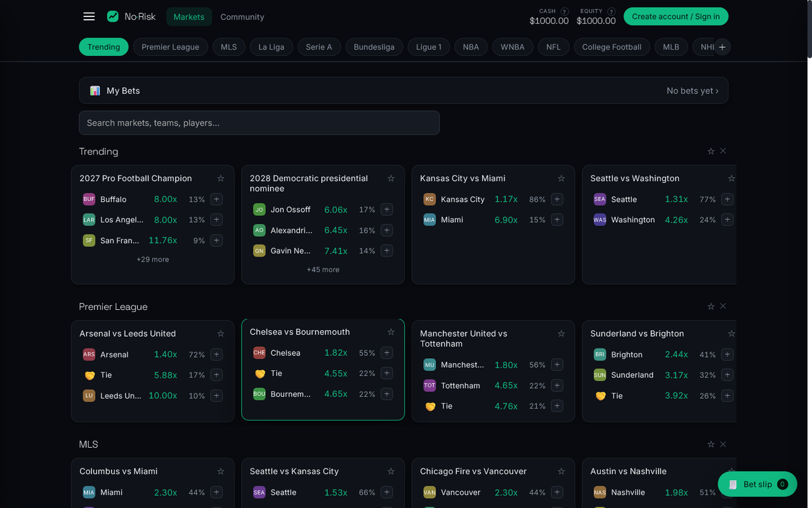Click the My Bets chart icon
This screenshot has width=812, height=508.
pos(95,91)
